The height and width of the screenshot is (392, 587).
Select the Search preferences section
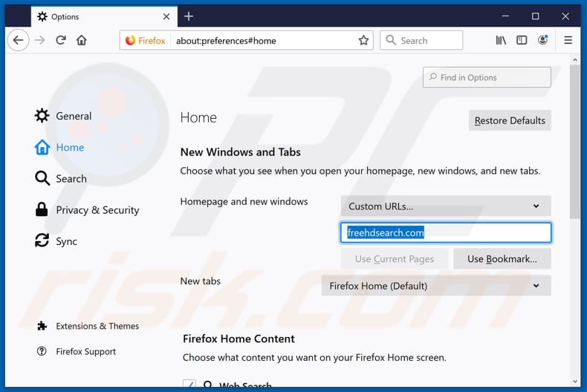(71, 178)
